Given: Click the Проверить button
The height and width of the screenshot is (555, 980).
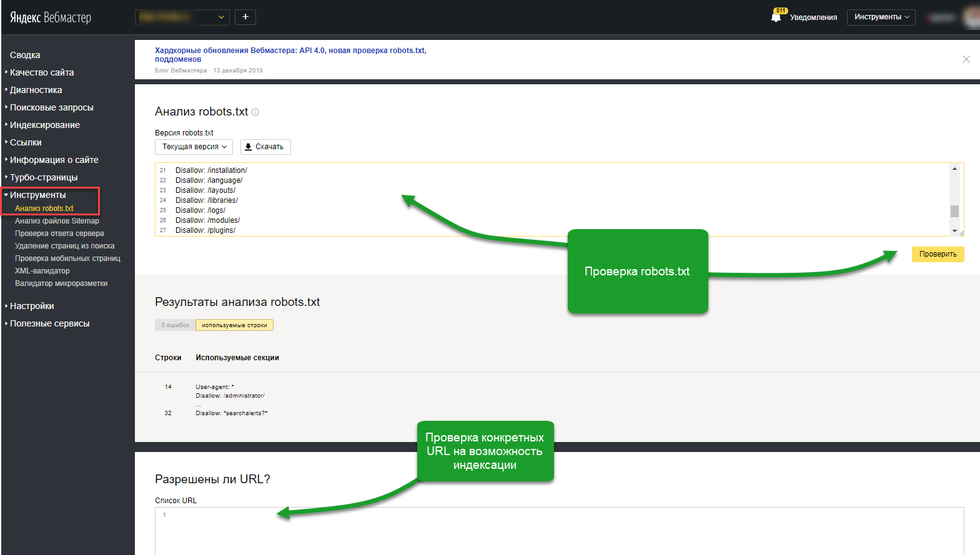Looking at the screenshot, I should pyautogui.click(x=938, y=254).
